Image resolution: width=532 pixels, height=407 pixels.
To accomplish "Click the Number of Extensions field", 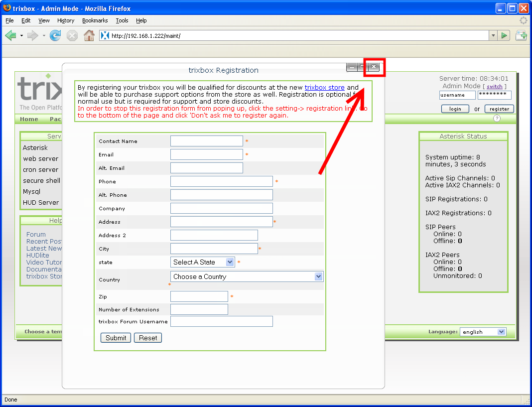I will [x=199, y=309].
